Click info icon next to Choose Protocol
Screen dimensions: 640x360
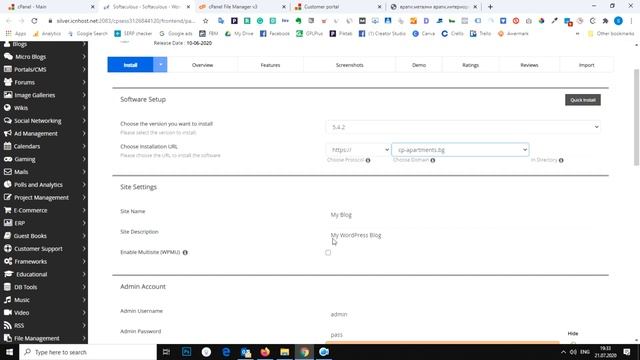[x=368, y=160]
